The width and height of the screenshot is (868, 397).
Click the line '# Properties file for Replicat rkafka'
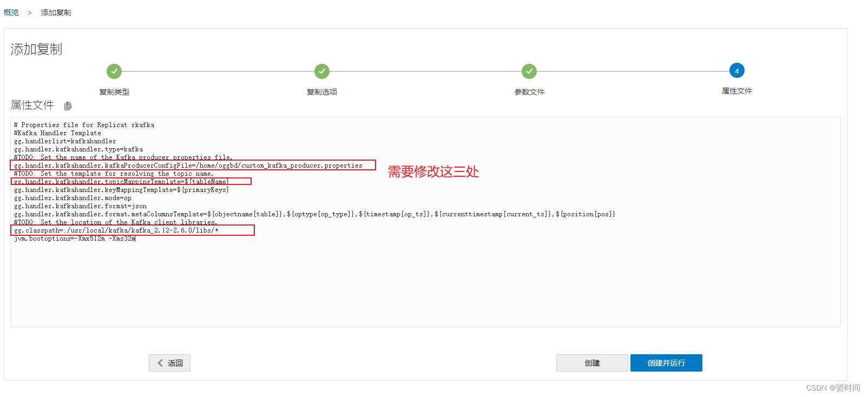(84, 125)
